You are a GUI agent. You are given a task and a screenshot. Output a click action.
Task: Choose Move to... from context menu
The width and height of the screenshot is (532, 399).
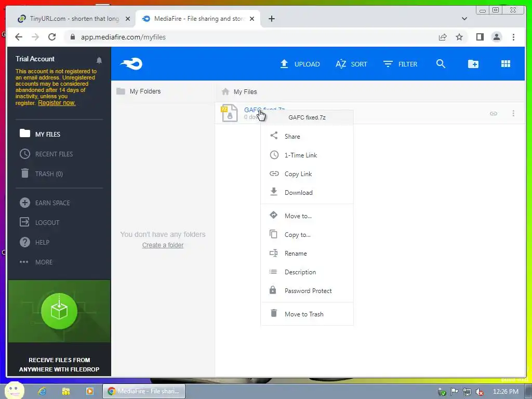coord(307,216)
